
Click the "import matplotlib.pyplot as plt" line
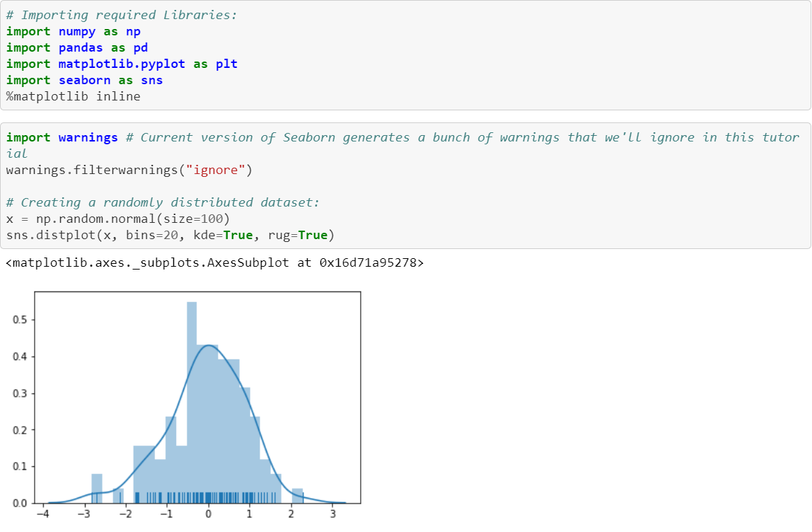pyautogui.click(x=120, y=64)
